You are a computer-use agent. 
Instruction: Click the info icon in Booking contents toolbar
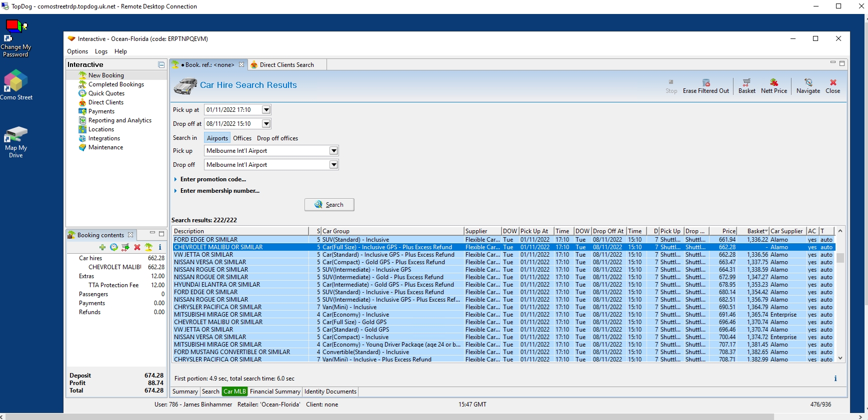[160, 247]
